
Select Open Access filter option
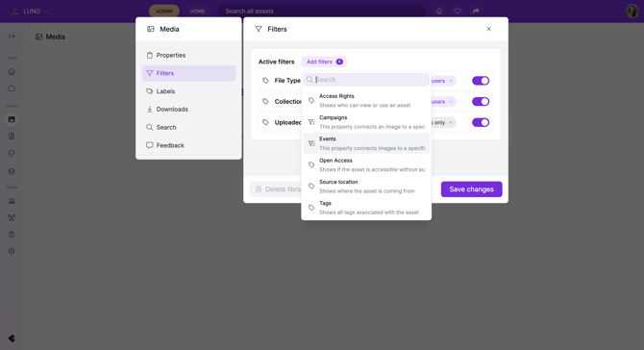point(366,164)
